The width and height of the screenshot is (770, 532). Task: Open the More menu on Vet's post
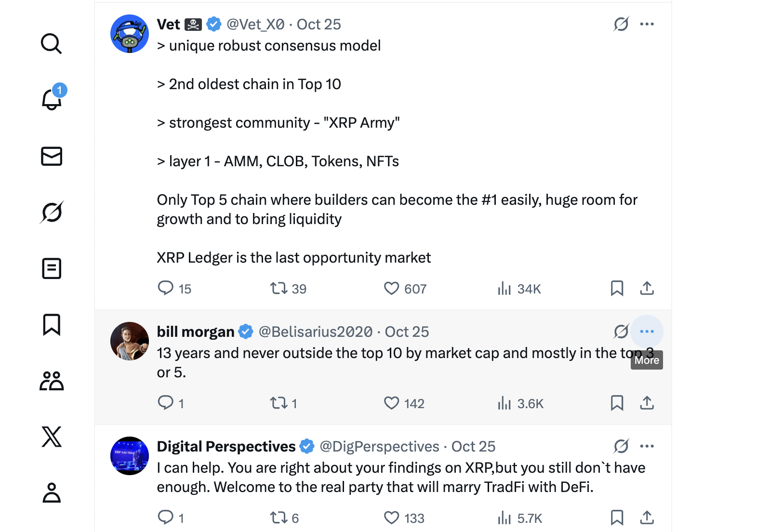click(x=647, y=24)
